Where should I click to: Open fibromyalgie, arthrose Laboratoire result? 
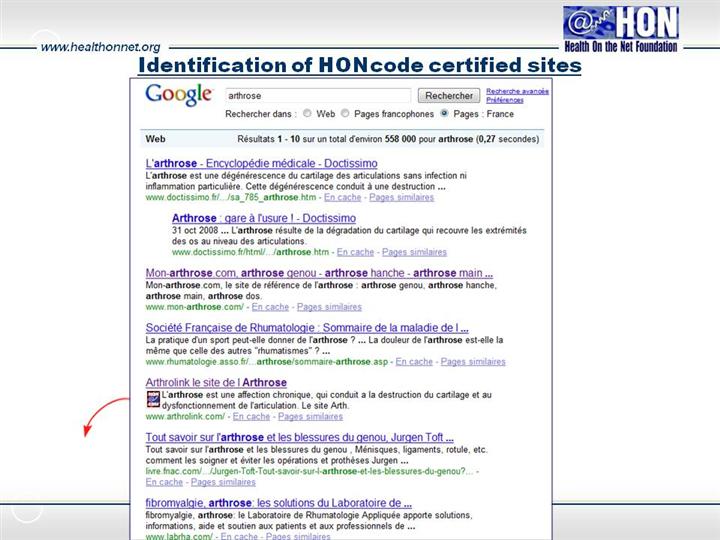(x=278, y=503)
